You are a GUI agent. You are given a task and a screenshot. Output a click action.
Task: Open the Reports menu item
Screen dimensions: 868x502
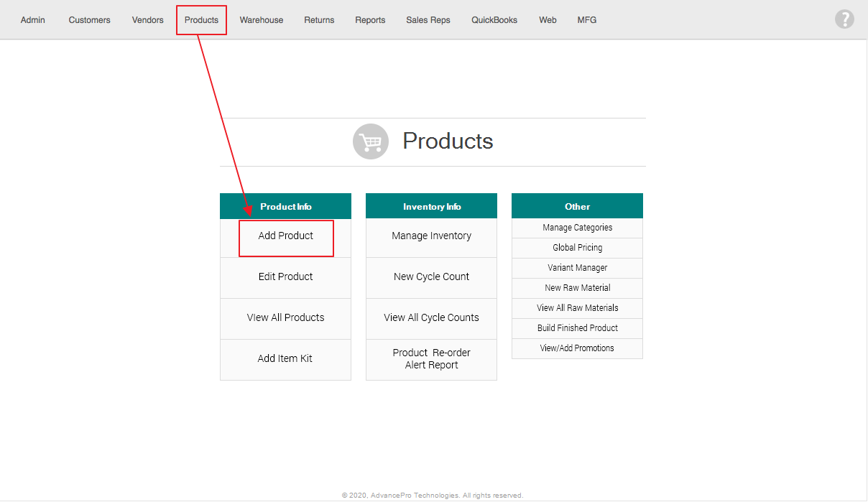(370, 20)
